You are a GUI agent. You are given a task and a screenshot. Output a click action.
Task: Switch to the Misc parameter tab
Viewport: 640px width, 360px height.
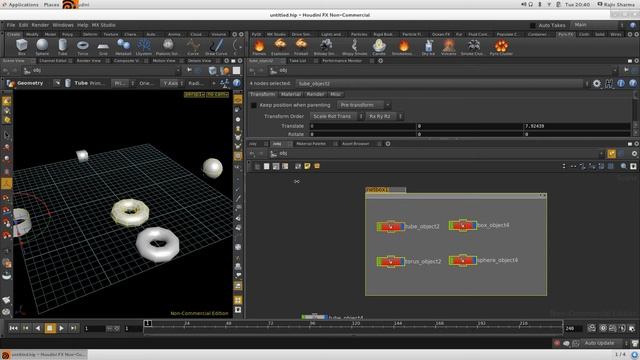tap(336, 94)
